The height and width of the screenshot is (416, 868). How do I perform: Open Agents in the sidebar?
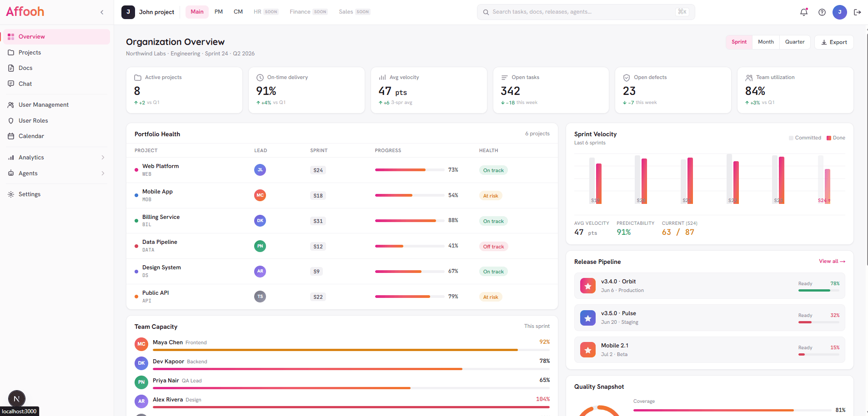pos(57,173)
